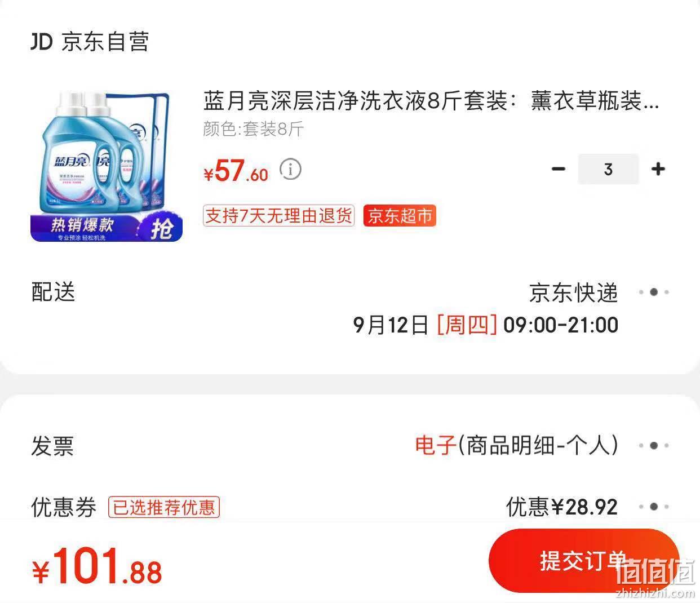Decrease quantity with the minus button

[558, 169]
